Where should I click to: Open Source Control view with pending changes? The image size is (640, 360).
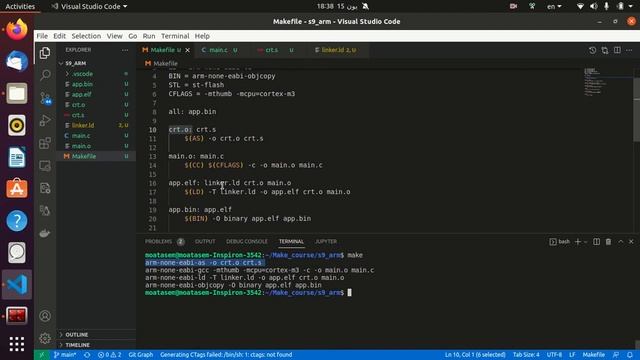(45, 98)
